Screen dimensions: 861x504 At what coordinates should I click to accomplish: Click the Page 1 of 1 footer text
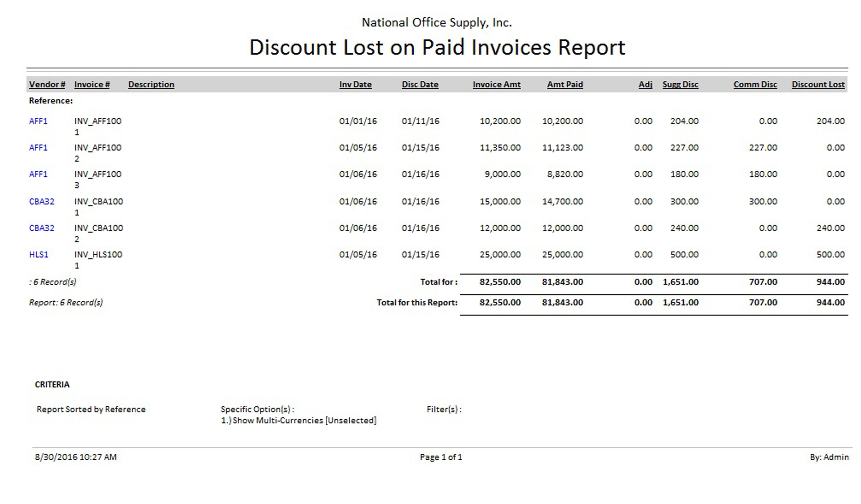[x=441, y=457]
